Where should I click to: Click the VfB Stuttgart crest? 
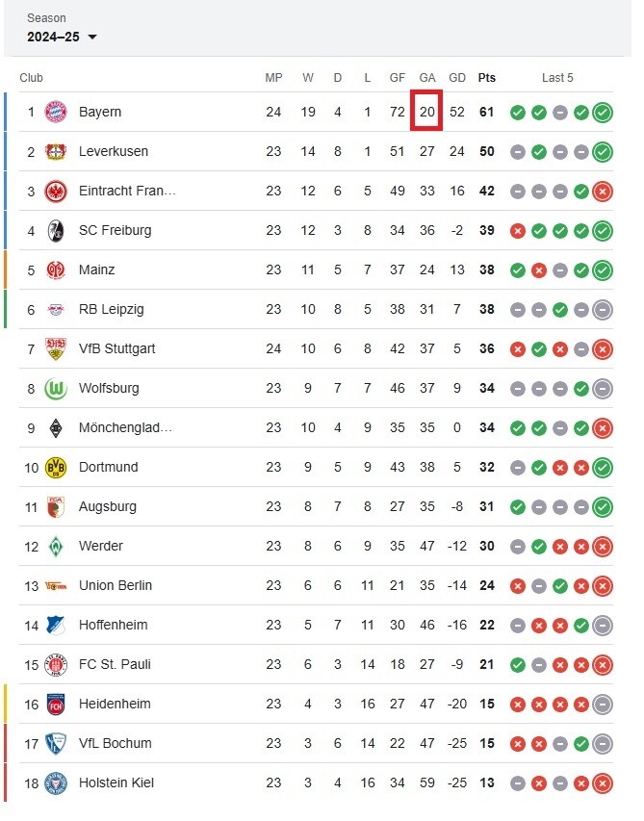56,348
